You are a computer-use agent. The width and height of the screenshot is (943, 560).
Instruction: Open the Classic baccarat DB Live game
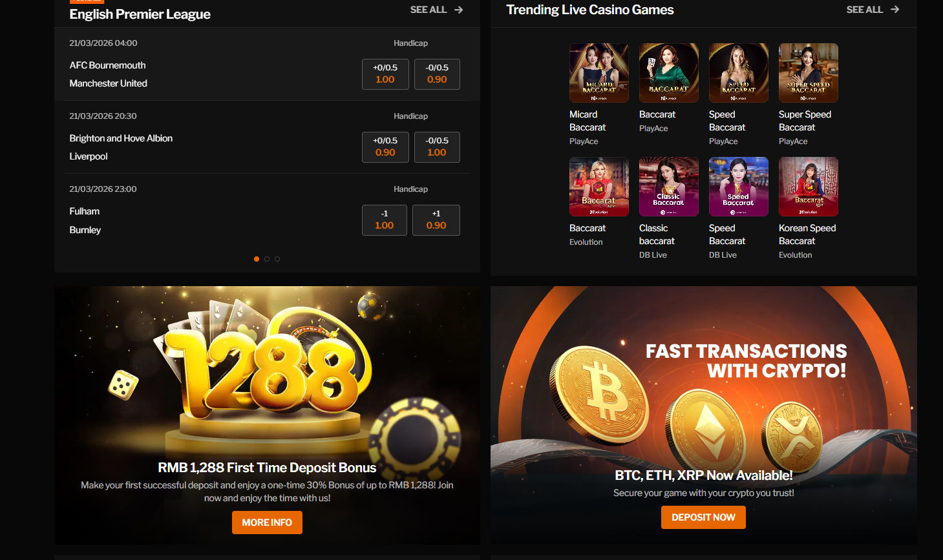pos(668,187)
